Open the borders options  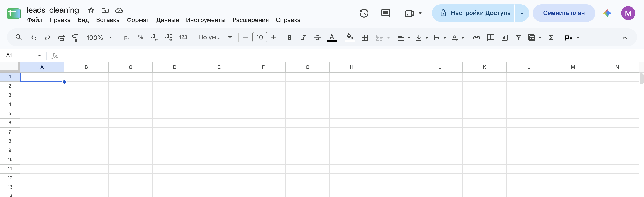364,37
